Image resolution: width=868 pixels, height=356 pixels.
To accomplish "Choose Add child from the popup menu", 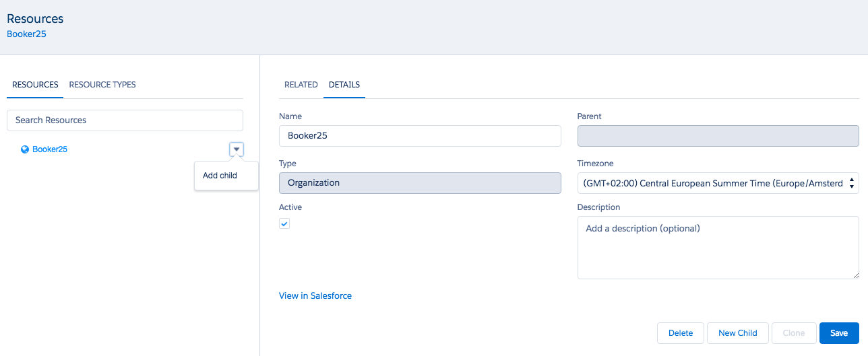I will (x=220, y=176).
